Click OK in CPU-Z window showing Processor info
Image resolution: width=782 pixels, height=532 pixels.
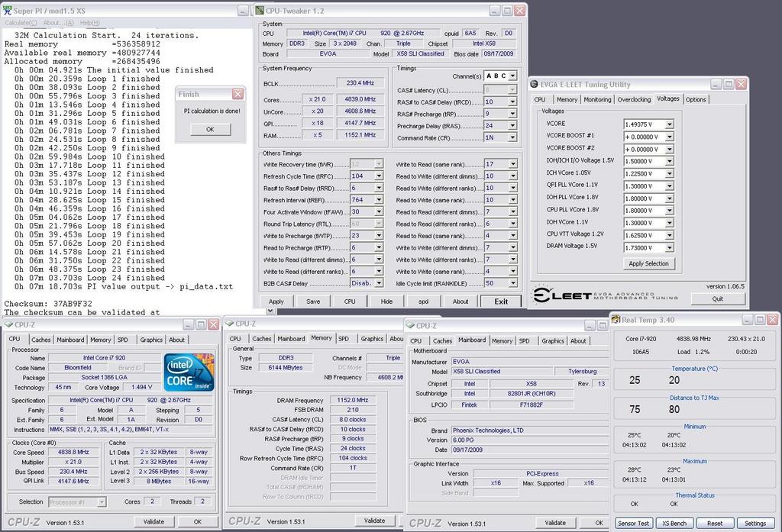(198, 521)
